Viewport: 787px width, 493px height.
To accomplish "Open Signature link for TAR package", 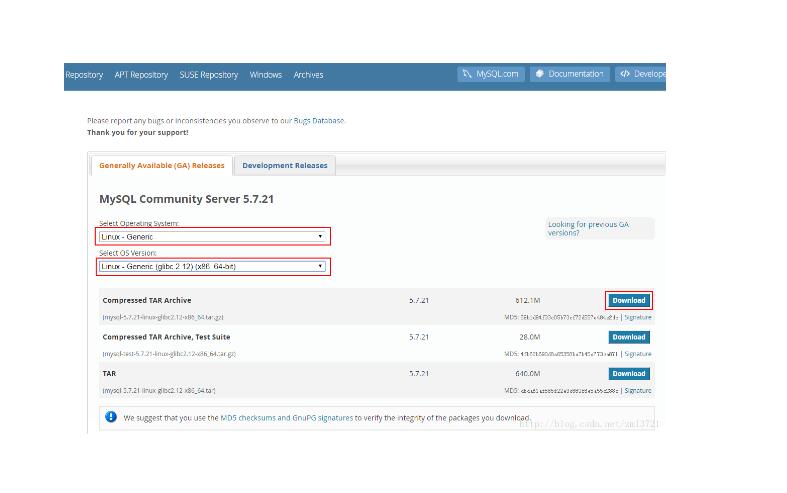I will pyautogui.click(x=638, y=391).
